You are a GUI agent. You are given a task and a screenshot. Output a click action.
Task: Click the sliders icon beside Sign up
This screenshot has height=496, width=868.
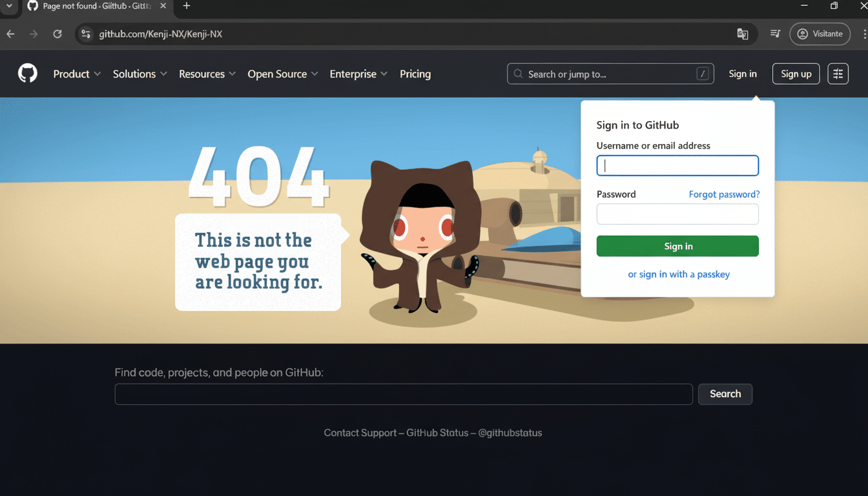point(838,74)
